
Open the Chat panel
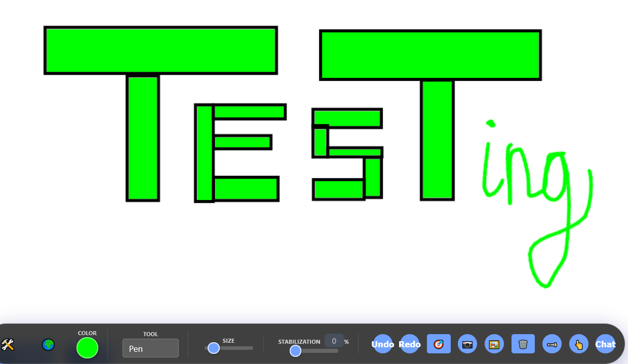click(x=605, y=344)
